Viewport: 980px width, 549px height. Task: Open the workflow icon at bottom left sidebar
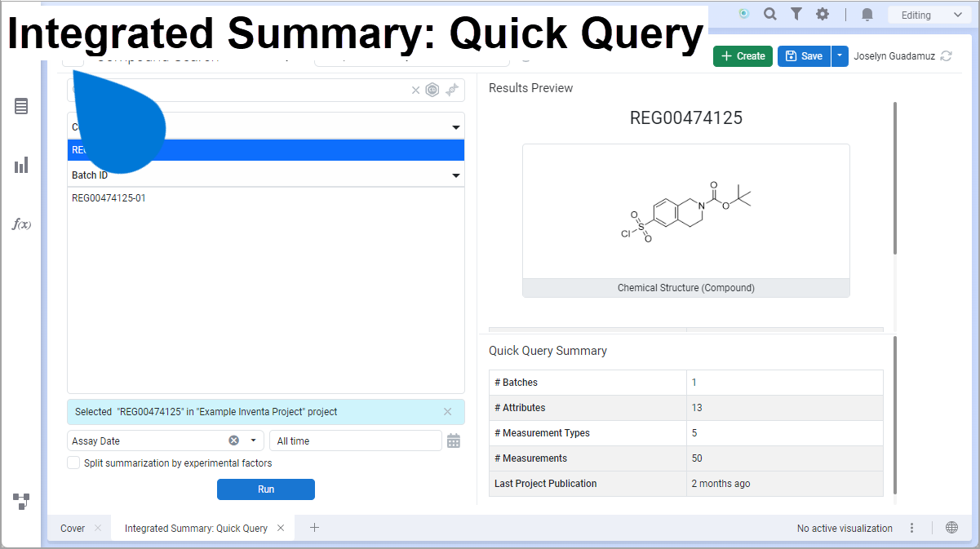[x=21, y=502]
